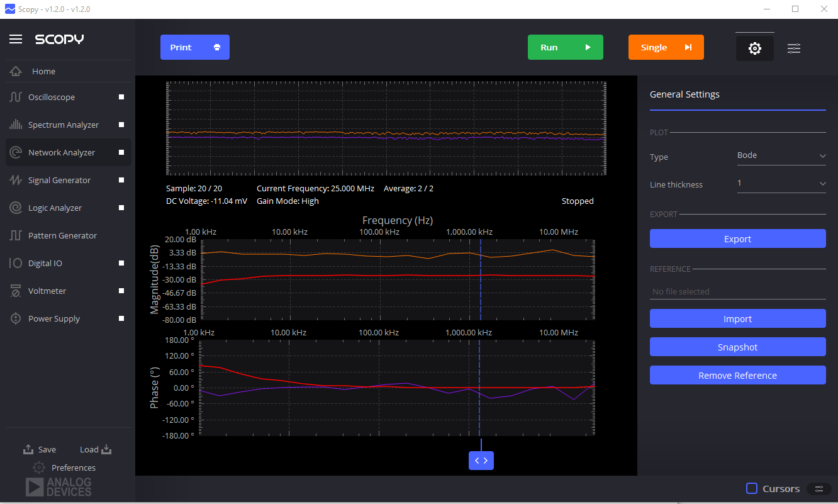Click the Signal Generator icon
Screen dimensions: 838x504
pos(16,180)
